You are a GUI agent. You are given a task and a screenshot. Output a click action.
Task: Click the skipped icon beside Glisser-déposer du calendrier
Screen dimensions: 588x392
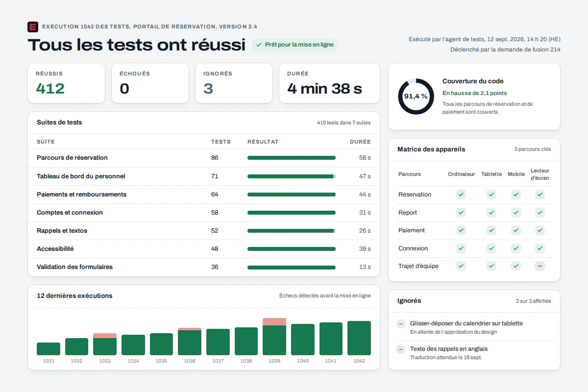pos(401,324)
